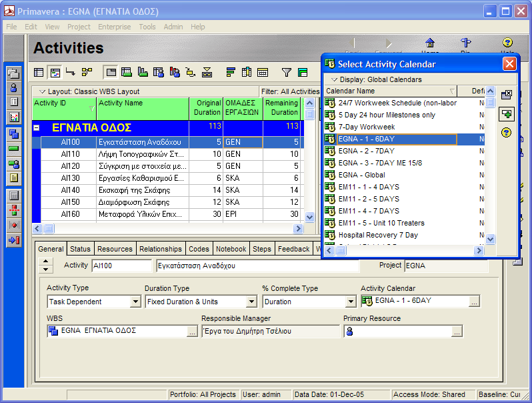Click the calendar list scroll down arrow
This screenshot has height=403, width=532.
click(x=490, y=239)
